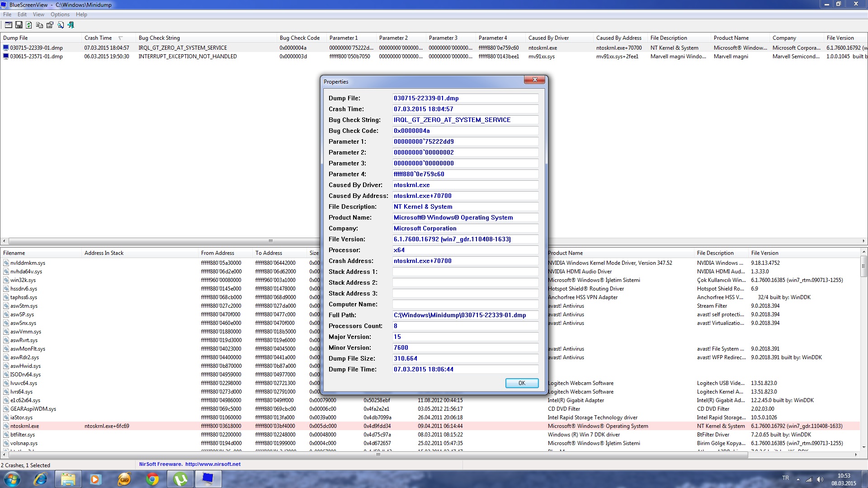868x488 pixels.
Task: Click the Copy Selected Items icon
Action: [39, 25]
